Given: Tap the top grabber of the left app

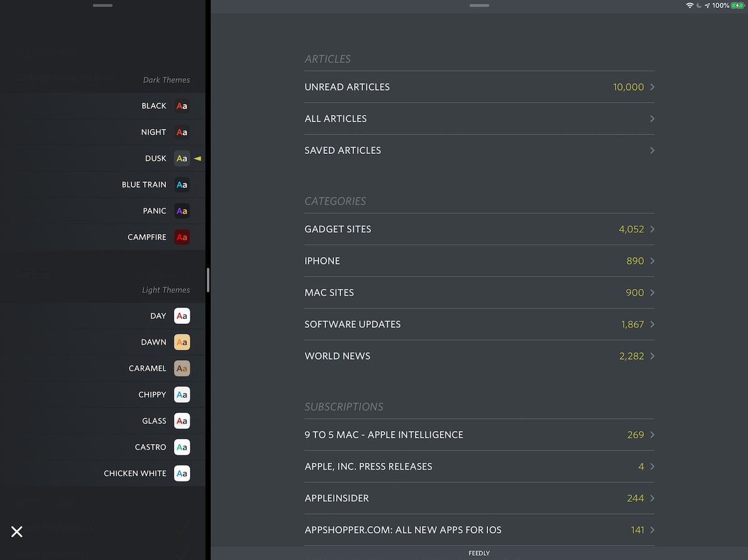Looking at the screenshot, I should tap(102, 6).
